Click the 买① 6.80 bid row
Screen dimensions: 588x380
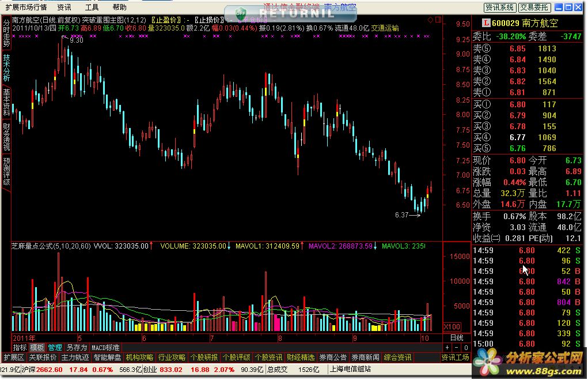click(528, 104)
